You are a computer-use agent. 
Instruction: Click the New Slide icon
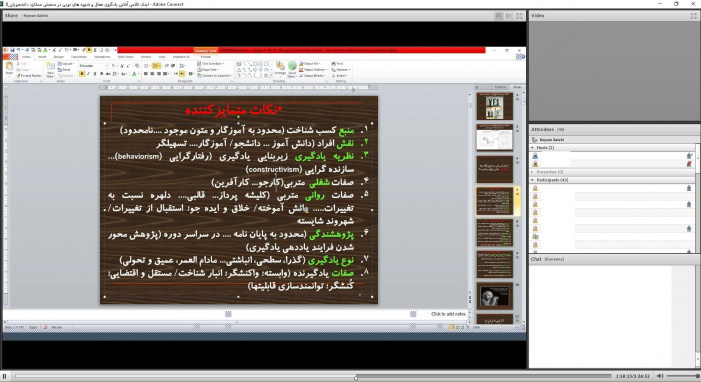50,69
